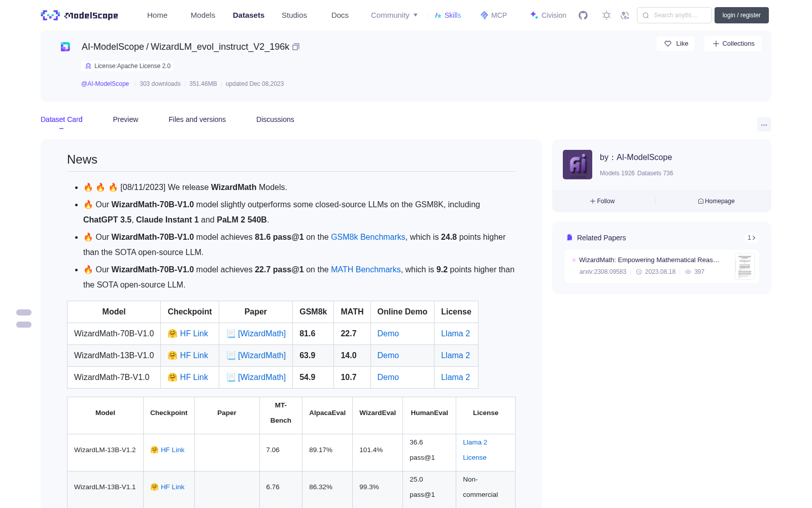
Task: Expand Related Papers with the chevron
Action: point(752,238)
